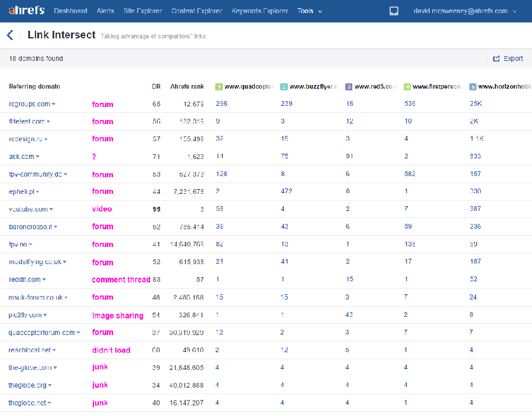The width and height of the screenshot is (532, 416).
Task: Sort by the DR column header
Action: [157, 87]
